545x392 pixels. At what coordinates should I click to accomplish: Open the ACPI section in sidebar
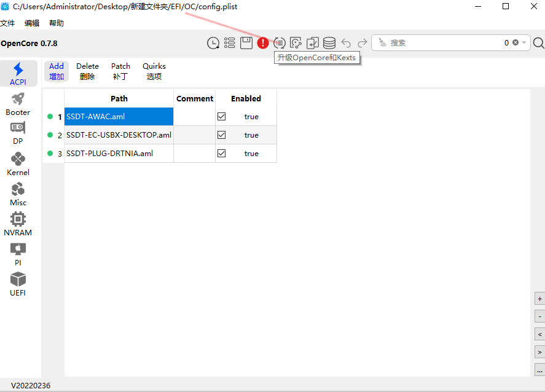pyautogui.click(x=18, y=73)
